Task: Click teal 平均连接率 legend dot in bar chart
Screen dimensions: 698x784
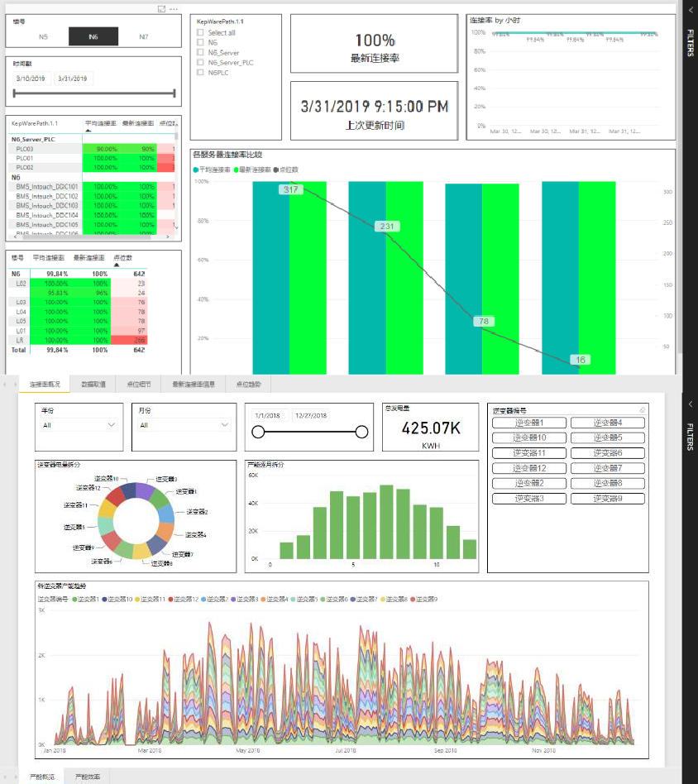Action: [x=195, y=170]
